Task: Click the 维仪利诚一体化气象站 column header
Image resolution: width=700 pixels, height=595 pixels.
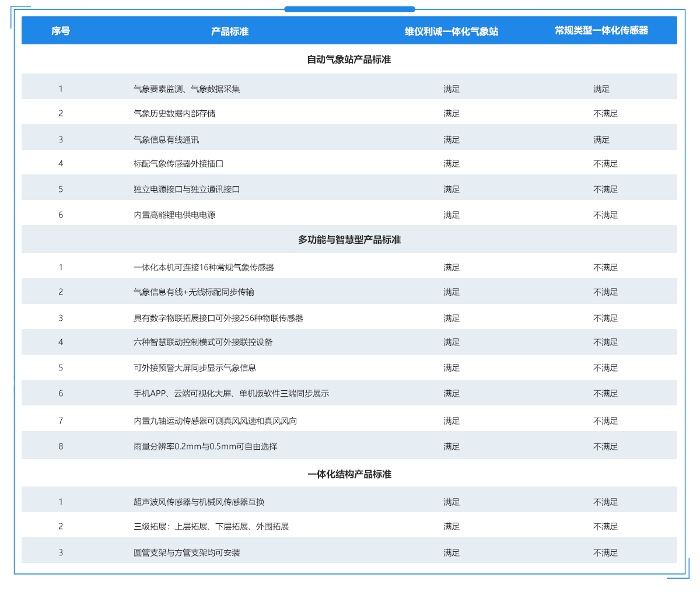Action: point(452,31)
